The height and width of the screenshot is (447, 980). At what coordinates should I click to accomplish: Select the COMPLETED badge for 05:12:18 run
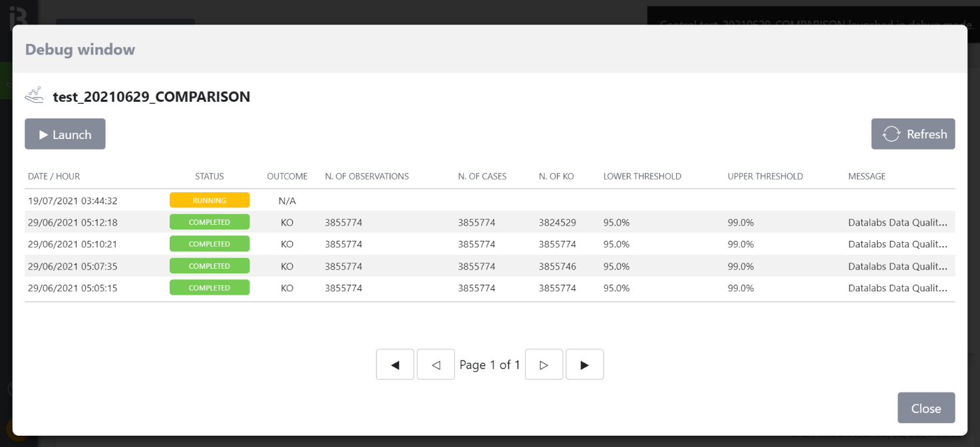click(x=210, y=222)
